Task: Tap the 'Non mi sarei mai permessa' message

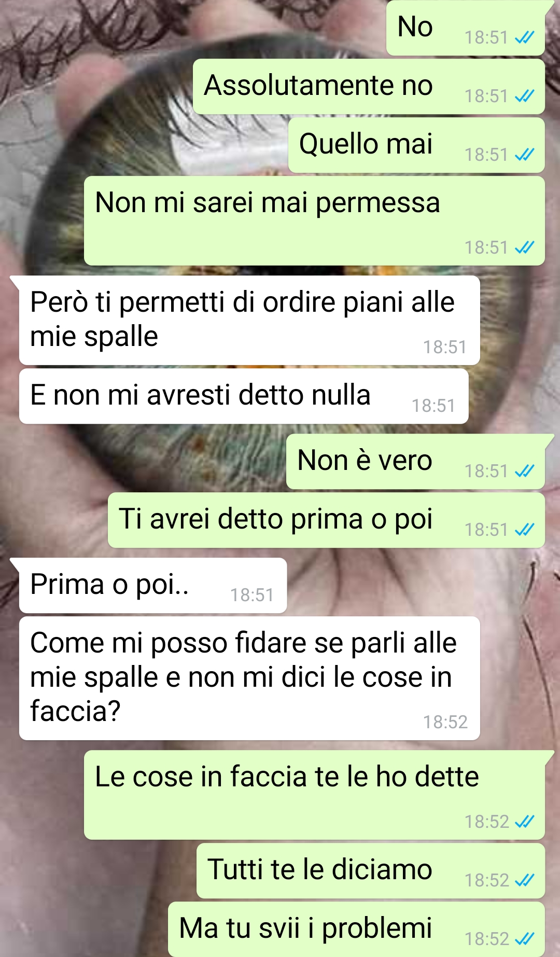Action: point(314,221)
